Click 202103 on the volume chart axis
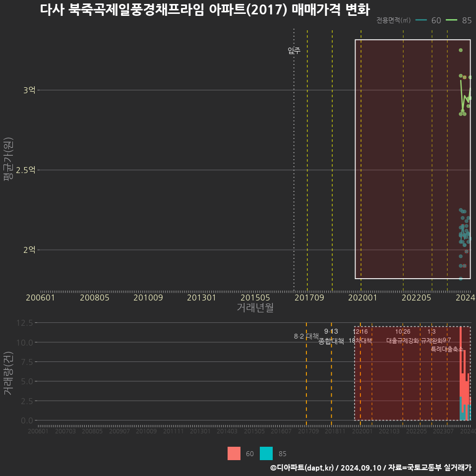Screen dimensions: 476x476 (x=389, y=431)
